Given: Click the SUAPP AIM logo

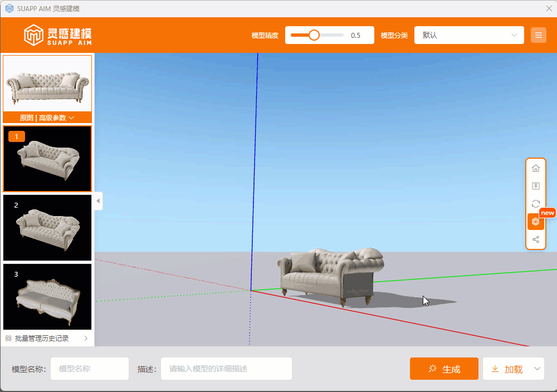Looking at the screenshot, I should [58, 35].
